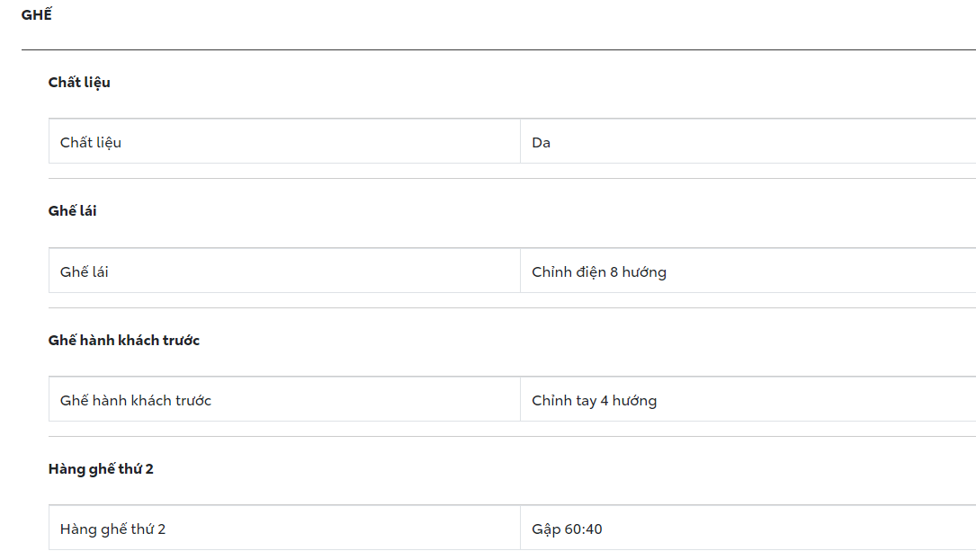Click the bold Ghế lái subsection title
The width and height of the screenshot is (976, 560).
click(73, 211)
